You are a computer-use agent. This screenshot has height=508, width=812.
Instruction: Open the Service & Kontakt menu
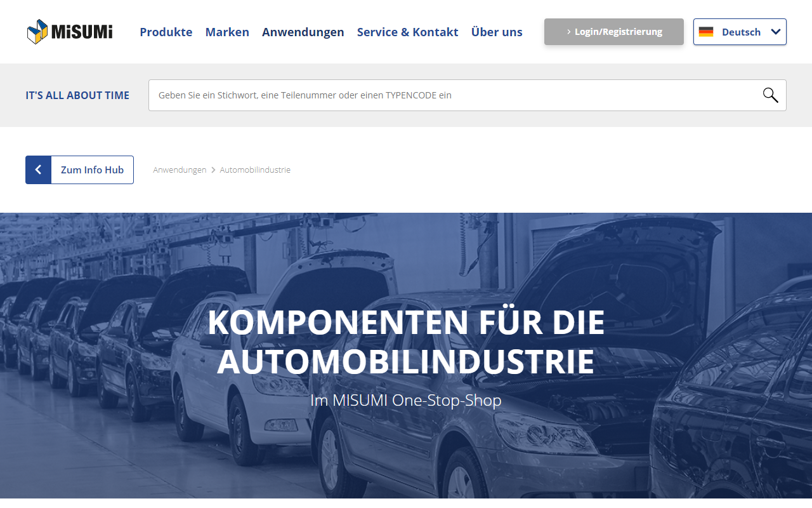[408, 32]
